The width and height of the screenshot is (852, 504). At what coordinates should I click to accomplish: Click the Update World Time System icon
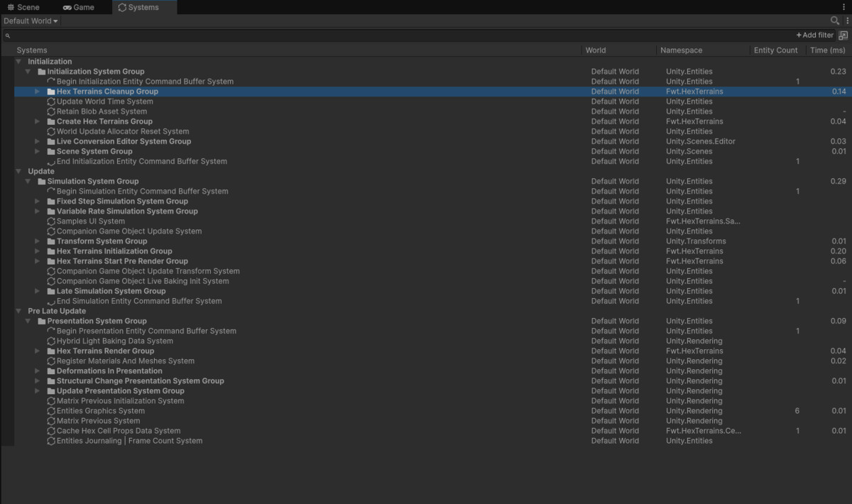[51, 102]
